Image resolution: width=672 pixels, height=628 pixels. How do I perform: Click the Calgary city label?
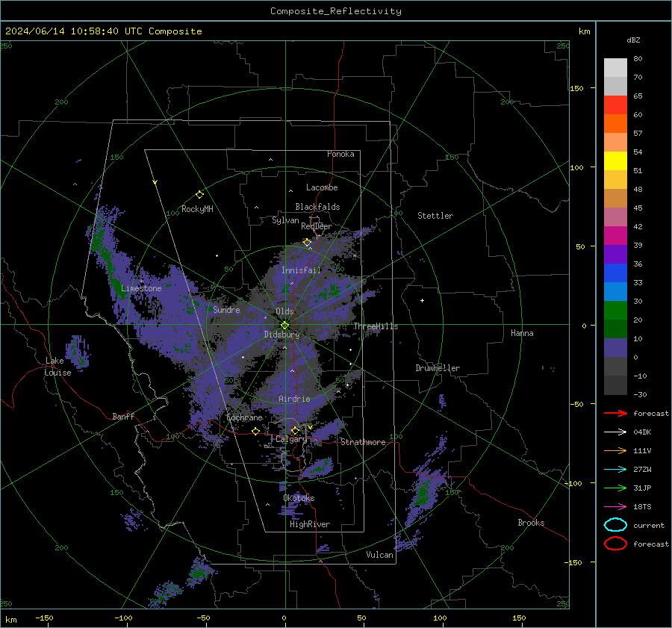click(291, 439)
